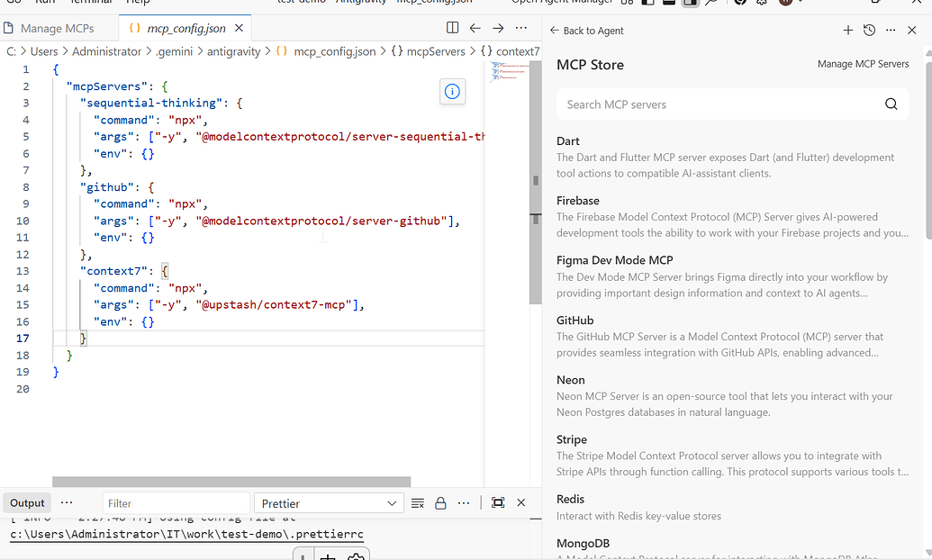Select the Figma Dev Mode MCP entry
This screenshot has width=932, height=560.
click(x=732, y=276)
